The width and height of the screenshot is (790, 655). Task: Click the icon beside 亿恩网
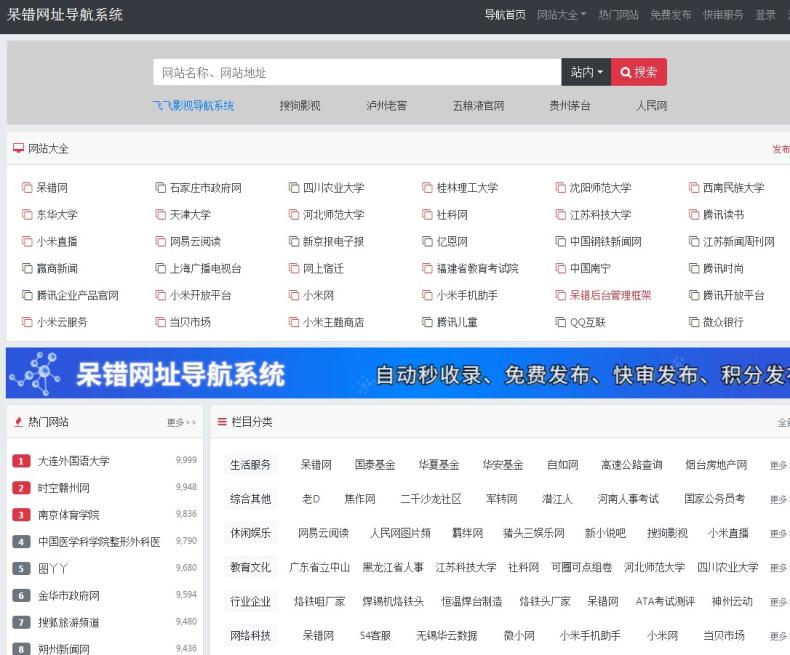click(x=427, y=241)
